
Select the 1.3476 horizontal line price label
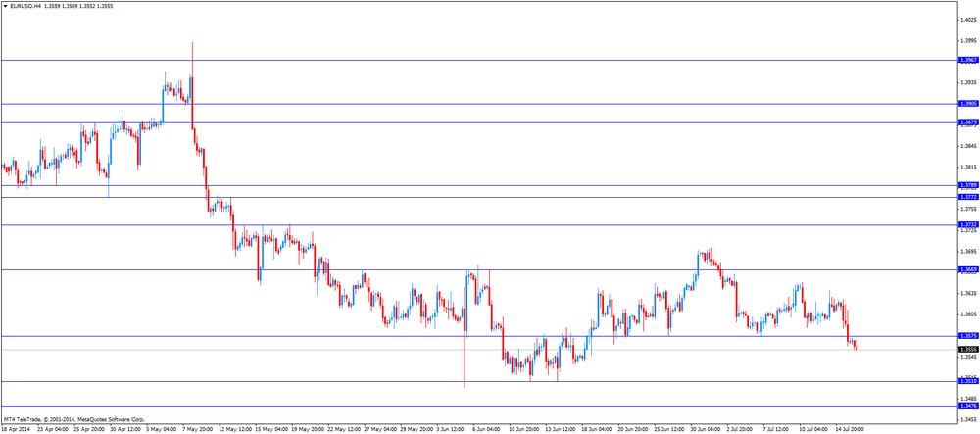pyautogui.click(x=969, y=406)
